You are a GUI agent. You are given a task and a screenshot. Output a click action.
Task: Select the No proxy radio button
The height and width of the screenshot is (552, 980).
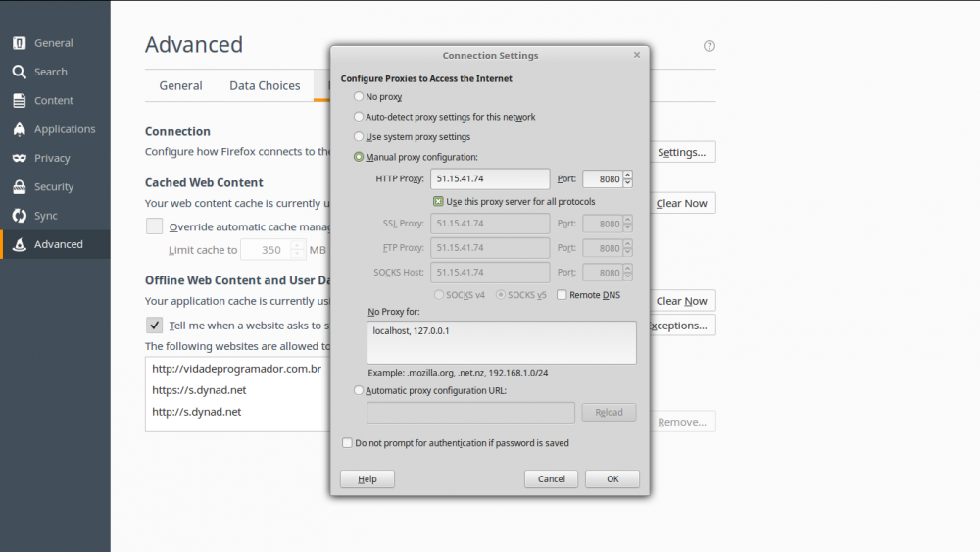pyautogui.click(x=359, y=97)
